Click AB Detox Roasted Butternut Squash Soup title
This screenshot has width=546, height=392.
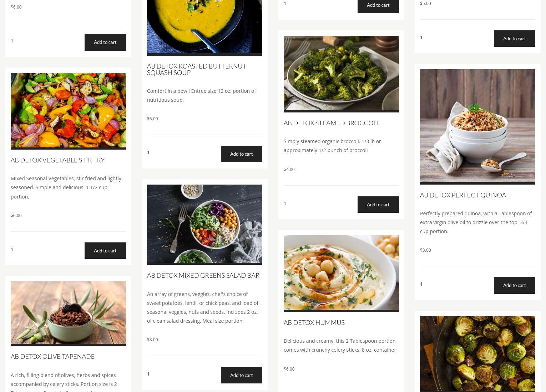197,69
